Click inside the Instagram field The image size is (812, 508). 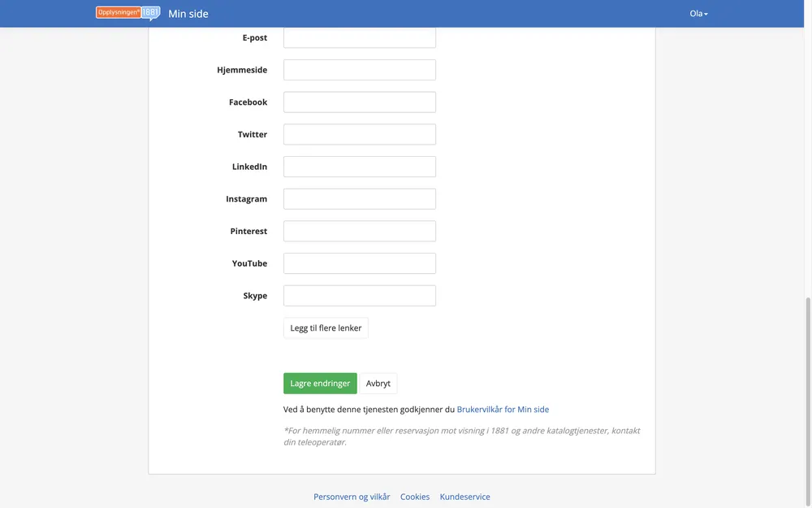359,199
